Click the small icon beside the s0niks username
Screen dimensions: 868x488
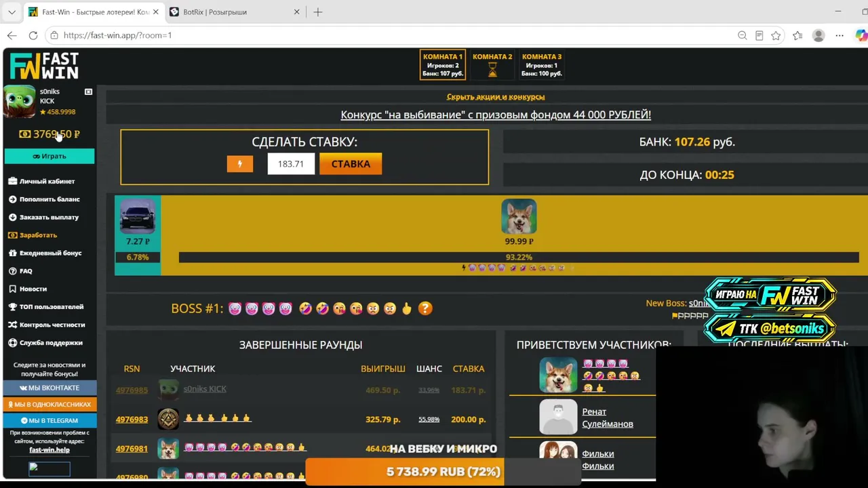tap(88, 91)
